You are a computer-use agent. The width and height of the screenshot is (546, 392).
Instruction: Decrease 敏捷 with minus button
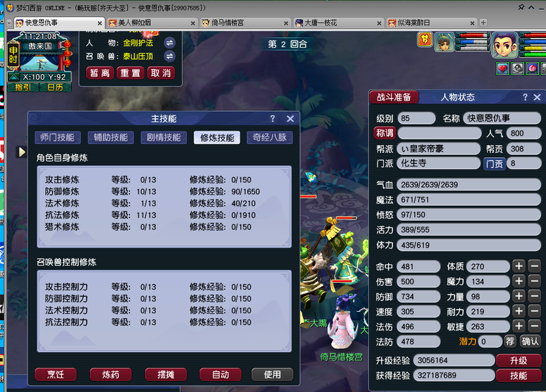534,327
